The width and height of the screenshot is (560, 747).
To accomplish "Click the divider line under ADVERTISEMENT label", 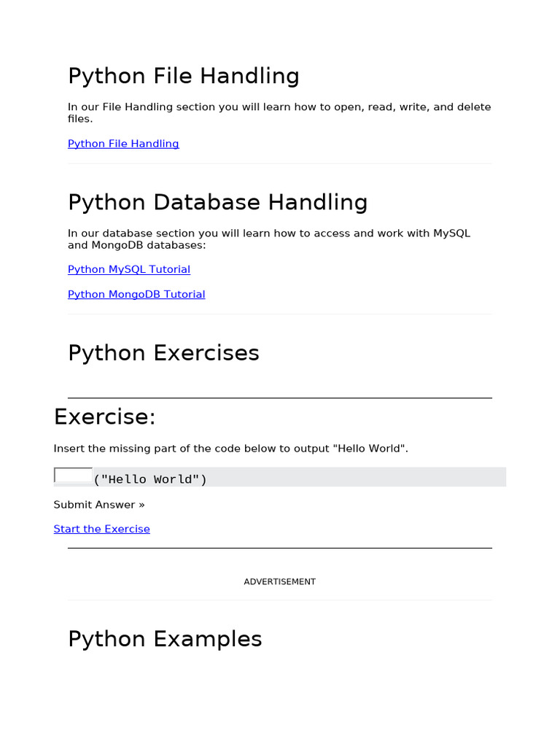I will click(x=279, y=600).
